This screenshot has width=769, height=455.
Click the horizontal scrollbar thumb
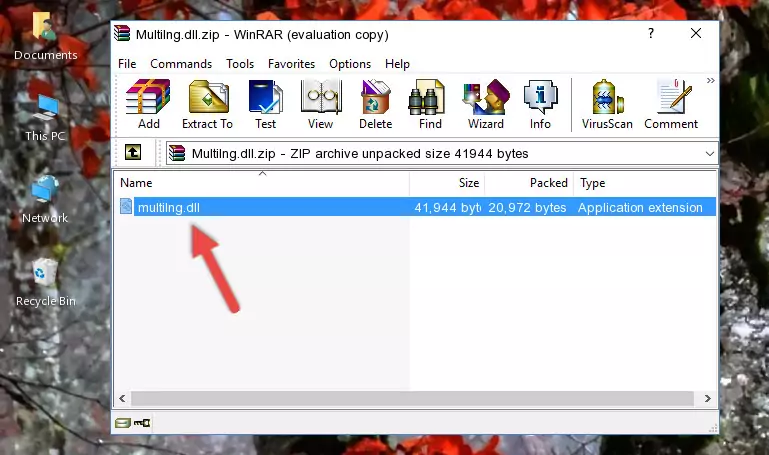click(412, 399)
